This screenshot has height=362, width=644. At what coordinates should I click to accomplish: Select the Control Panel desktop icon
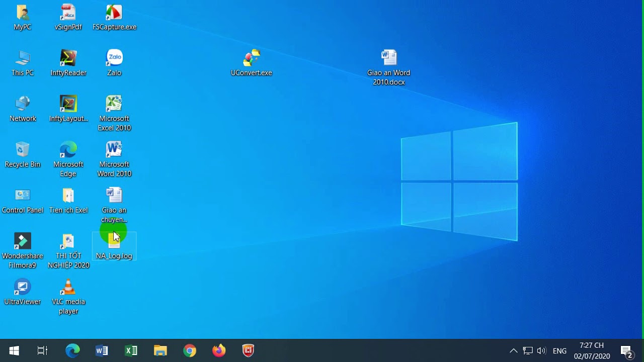tap(23, 200)
